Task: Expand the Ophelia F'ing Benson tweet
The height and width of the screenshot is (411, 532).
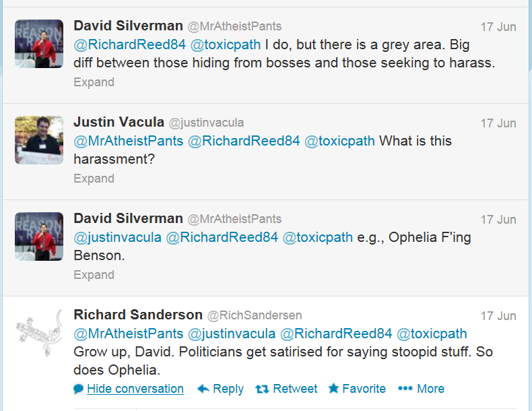Action: tap(94, 275)
